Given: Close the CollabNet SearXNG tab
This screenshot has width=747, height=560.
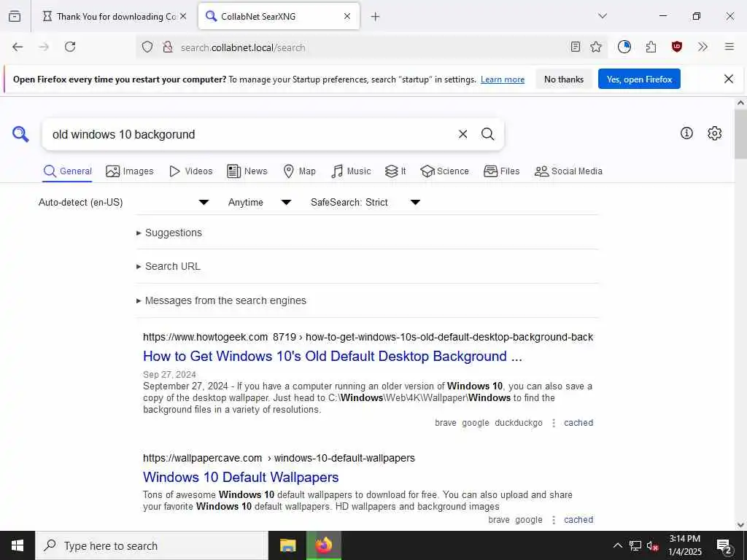Looking at the screenshot, I should (347, 16).
